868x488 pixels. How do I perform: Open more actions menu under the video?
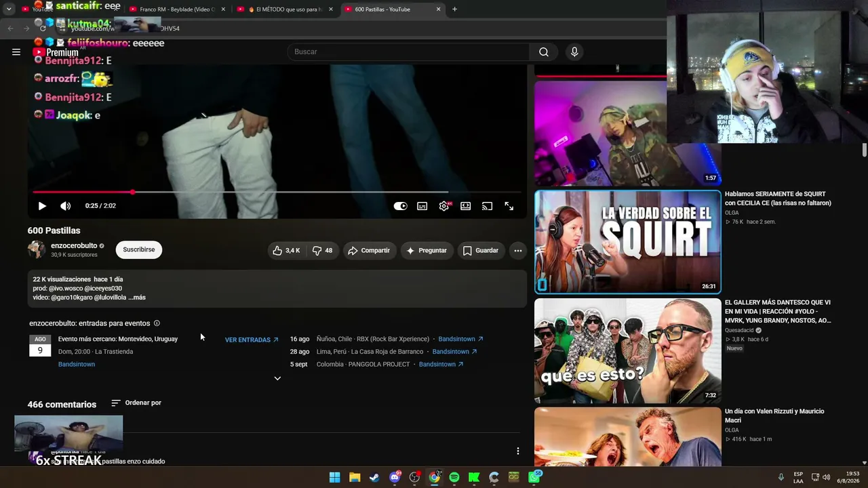coord(518,251)
